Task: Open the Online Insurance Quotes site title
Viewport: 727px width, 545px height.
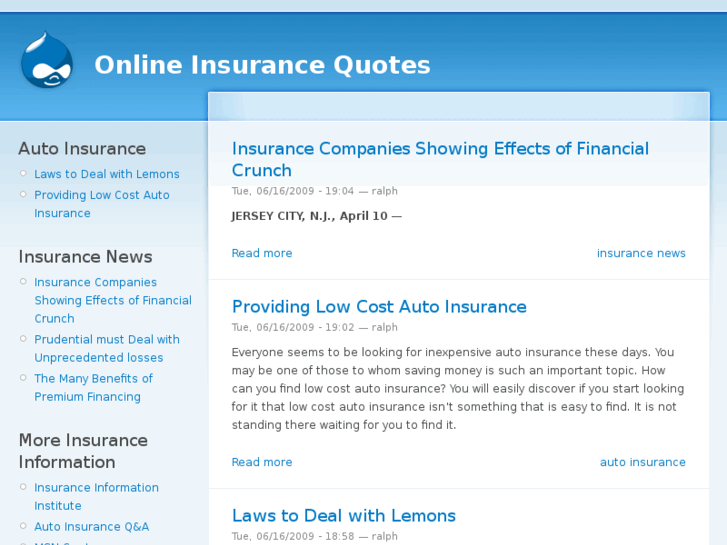Action: pos(262,65)
